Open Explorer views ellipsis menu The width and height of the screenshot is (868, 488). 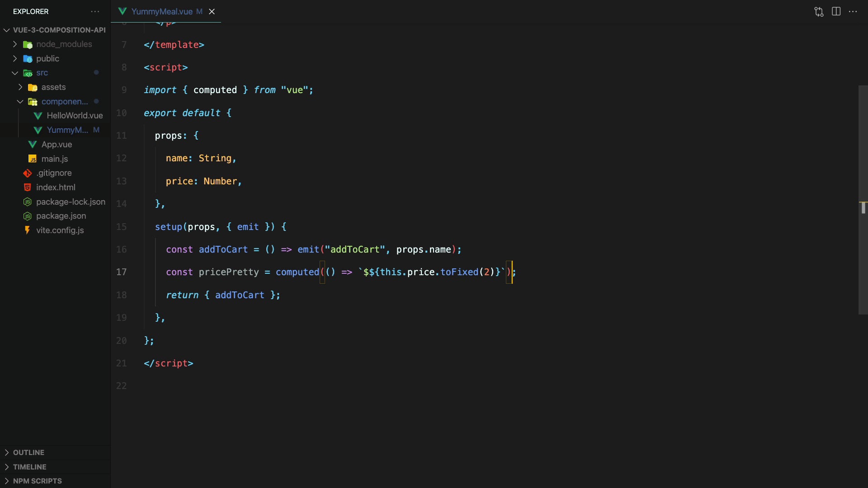[x=95, y=12]
